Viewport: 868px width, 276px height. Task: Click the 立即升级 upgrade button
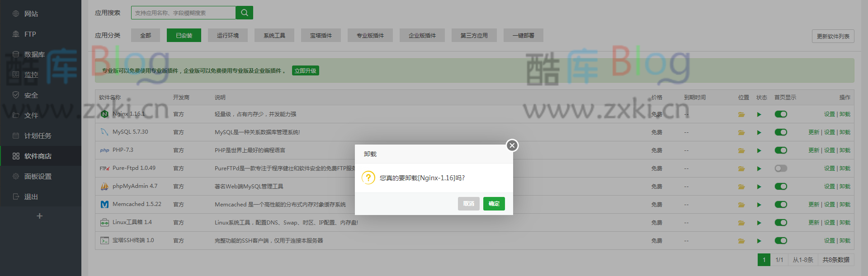(306, 70)
